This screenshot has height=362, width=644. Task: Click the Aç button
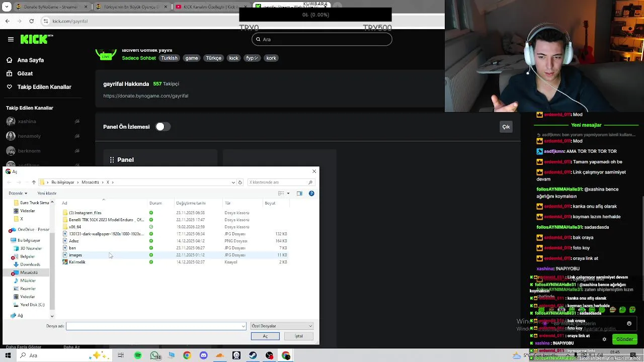coord(265,336)
